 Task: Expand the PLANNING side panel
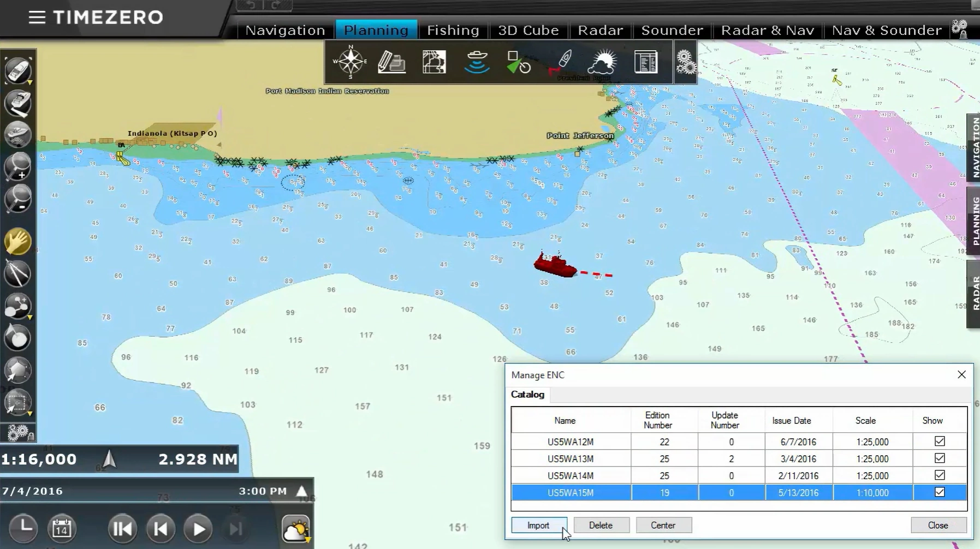click(973, 221)
